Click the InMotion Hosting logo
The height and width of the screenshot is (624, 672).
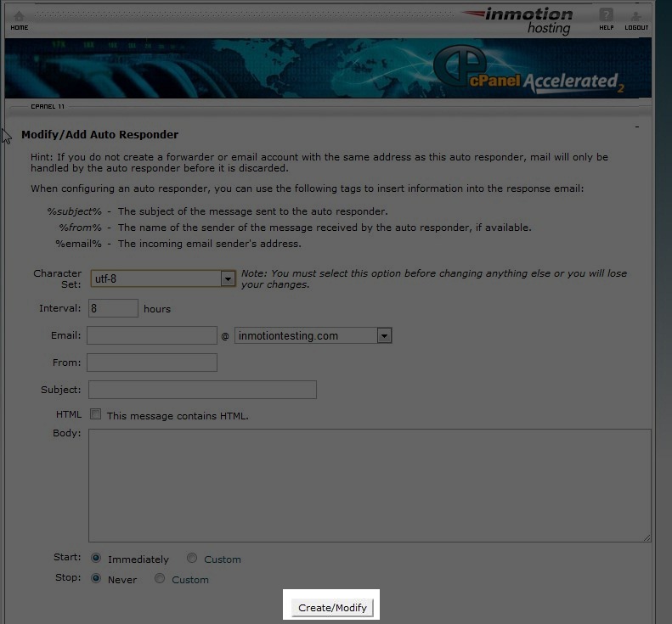click(x=517, y=20)
